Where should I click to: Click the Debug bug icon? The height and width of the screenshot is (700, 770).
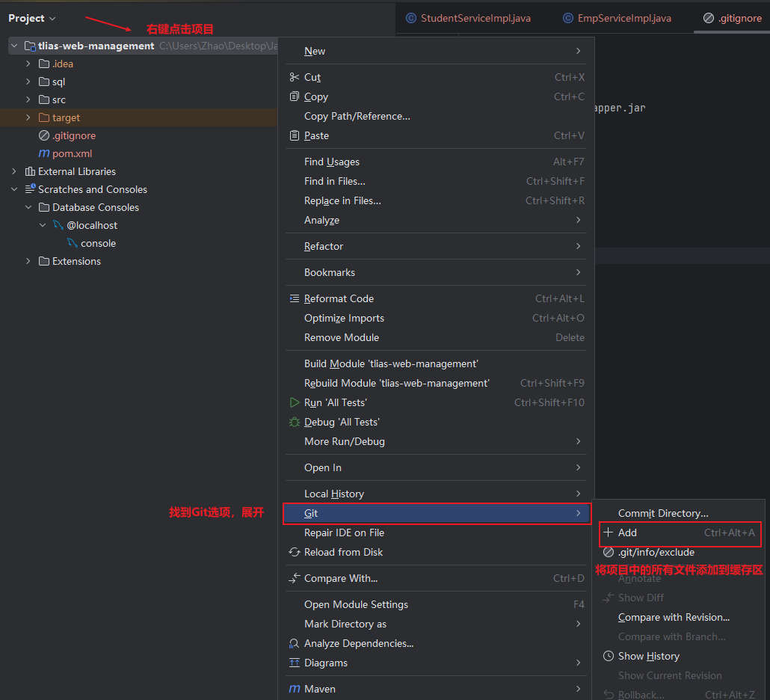[294, 422]
